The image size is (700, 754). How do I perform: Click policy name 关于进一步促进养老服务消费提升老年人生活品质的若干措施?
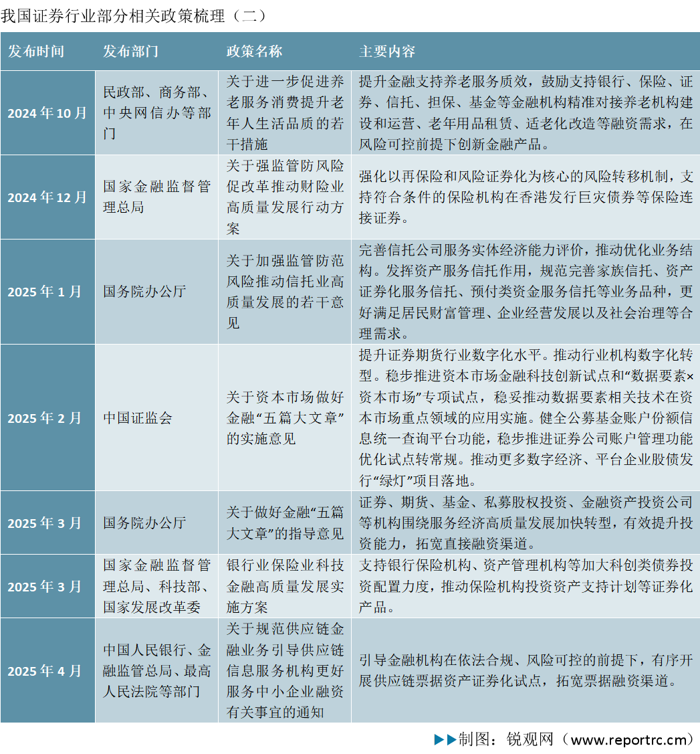click(285, 113)
